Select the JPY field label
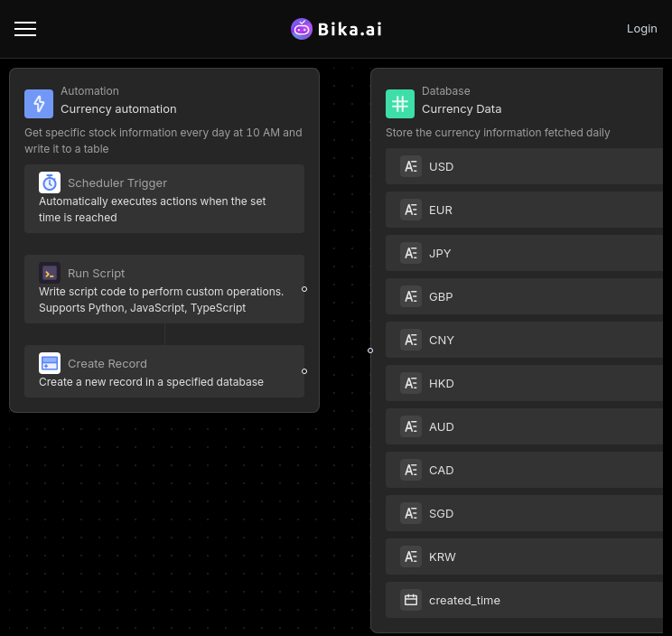672x636 pixels. (x=440, y=253)
